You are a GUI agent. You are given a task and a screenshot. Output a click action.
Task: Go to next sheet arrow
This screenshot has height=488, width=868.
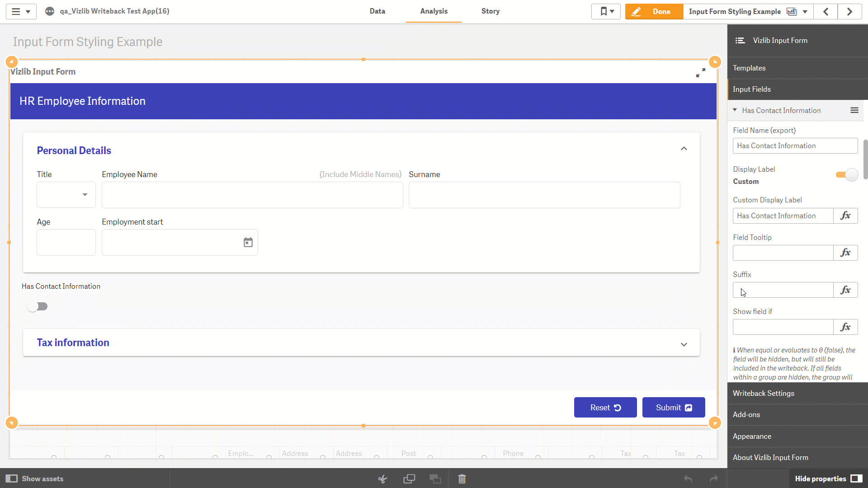coord(849,11)
